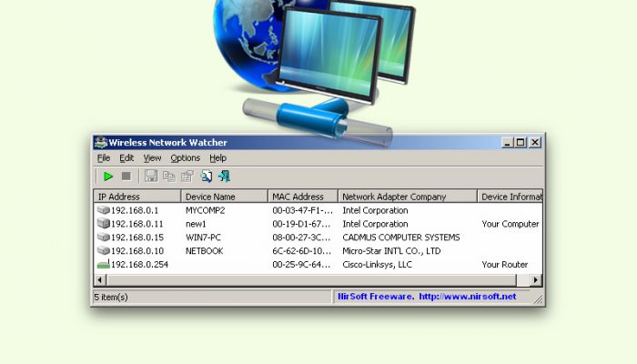Image resolution: width=637 pixels, height=364 pixels.
Task: Open the Edit menu
Action: [x=126, y=158]
